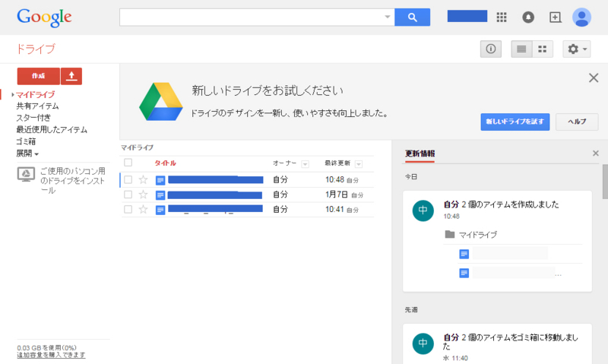The height and width of the screenshot is (364, 608).
Task: Open the settings gear menu
Action: (577, 49)
